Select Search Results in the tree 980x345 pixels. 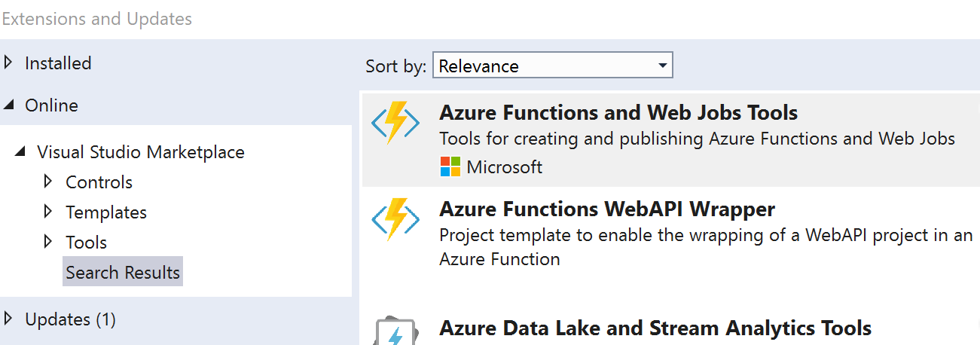coord(123,273)
